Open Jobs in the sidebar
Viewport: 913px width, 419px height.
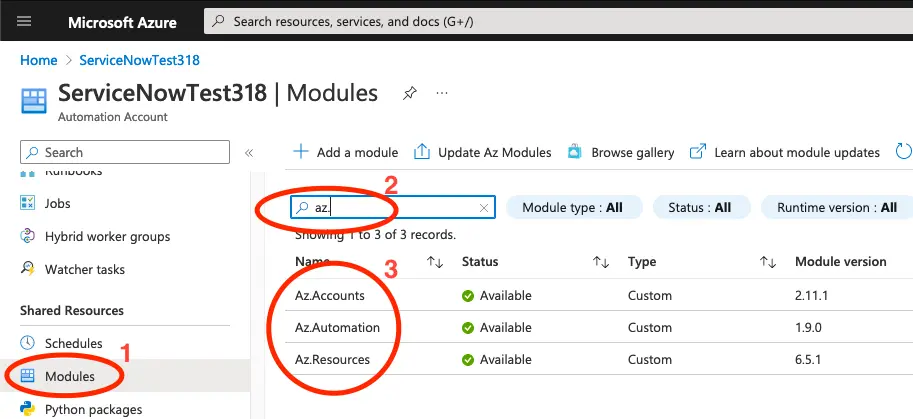pyautogui.click(x=58, y=204)
